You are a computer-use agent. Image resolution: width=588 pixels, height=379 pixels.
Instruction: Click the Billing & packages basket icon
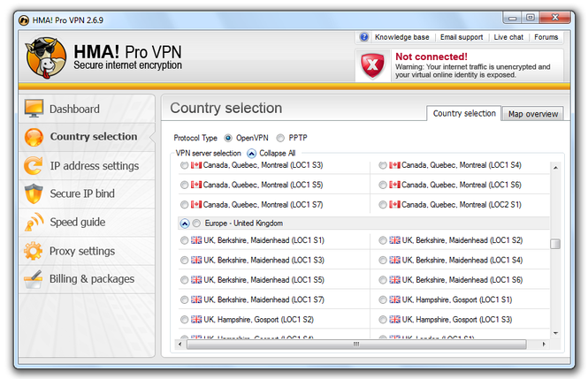pos(34,279)
